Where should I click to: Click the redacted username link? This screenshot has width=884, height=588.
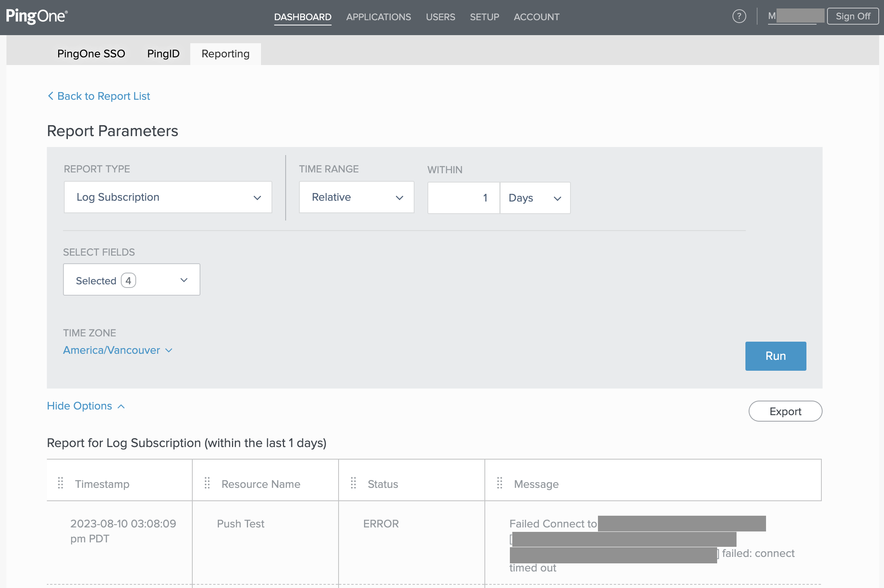796,16
